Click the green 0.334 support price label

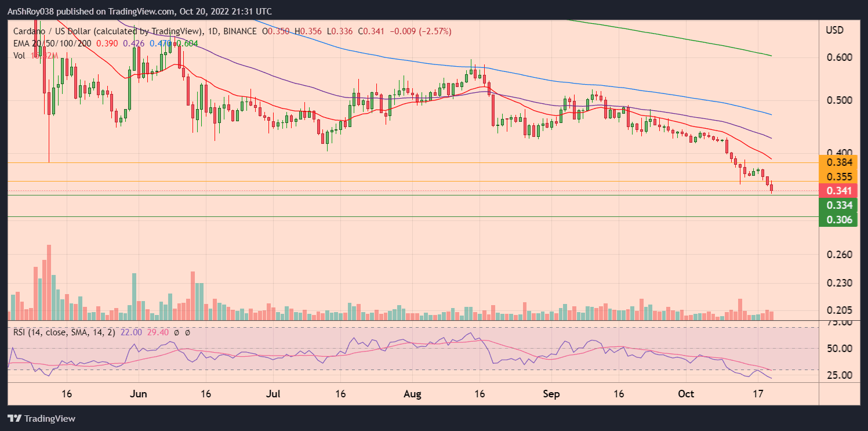838,205
